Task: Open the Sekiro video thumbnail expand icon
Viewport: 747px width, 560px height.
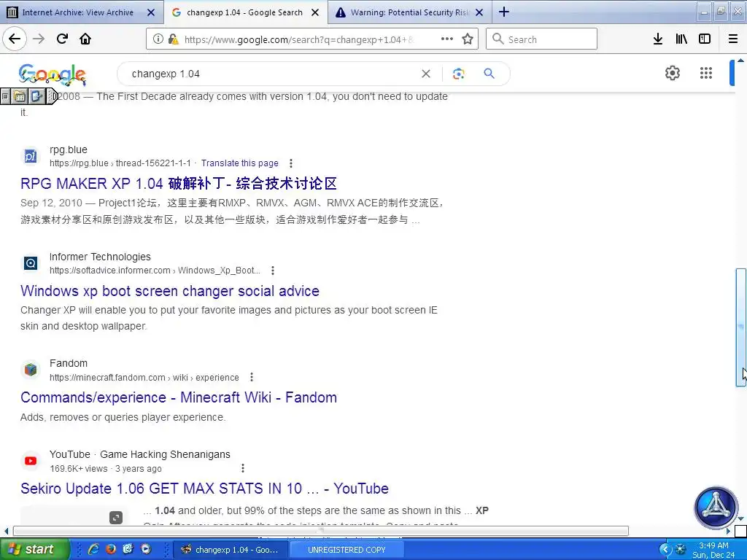Action: (116, 518)
